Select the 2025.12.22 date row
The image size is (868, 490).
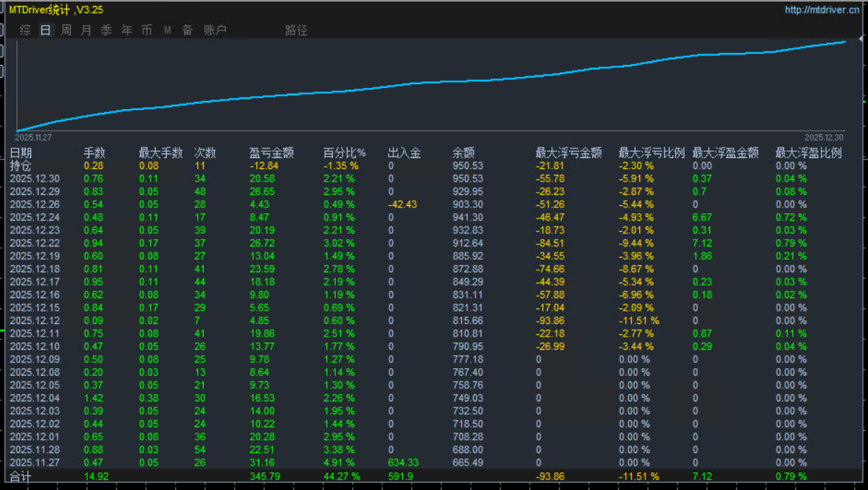434,243
